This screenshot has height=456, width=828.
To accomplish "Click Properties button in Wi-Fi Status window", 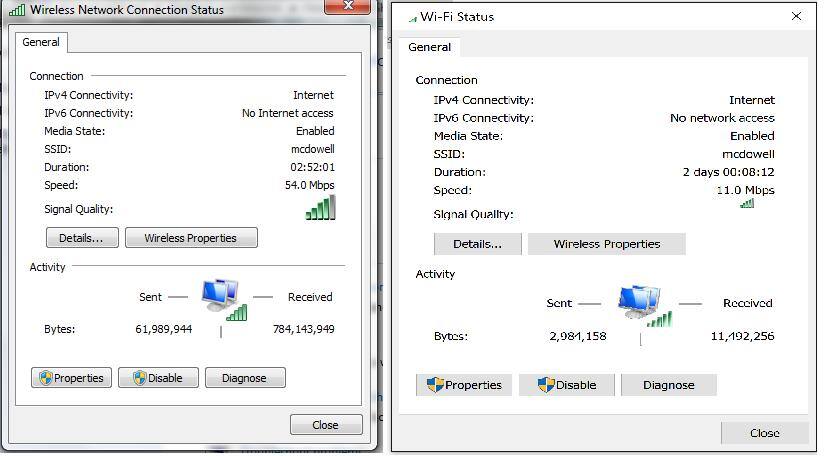I will pyautogui.click(x=464, y=385).
